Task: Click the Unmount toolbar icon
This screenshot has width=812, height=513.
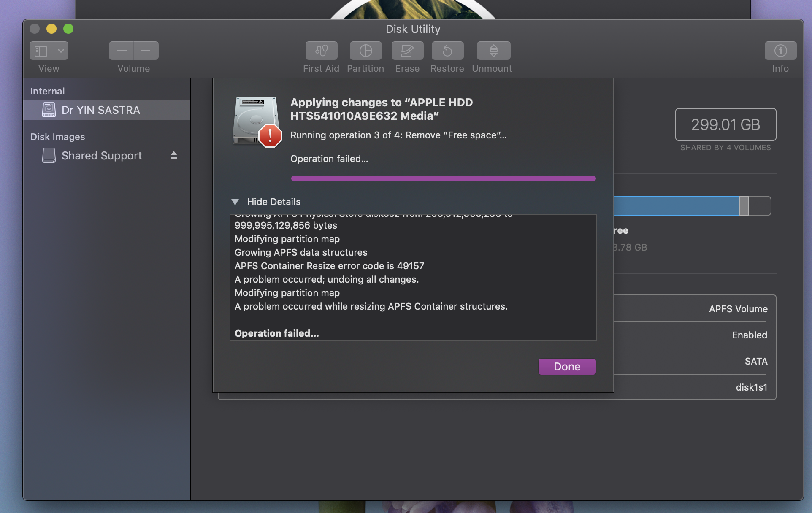Action: click(x=493, y=51)
